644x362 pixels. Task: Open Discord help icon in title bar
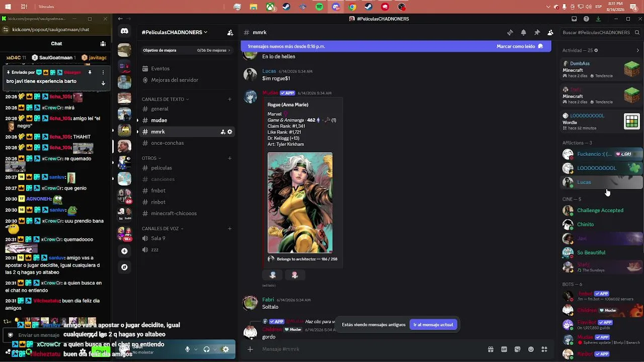tap(586, 19)
